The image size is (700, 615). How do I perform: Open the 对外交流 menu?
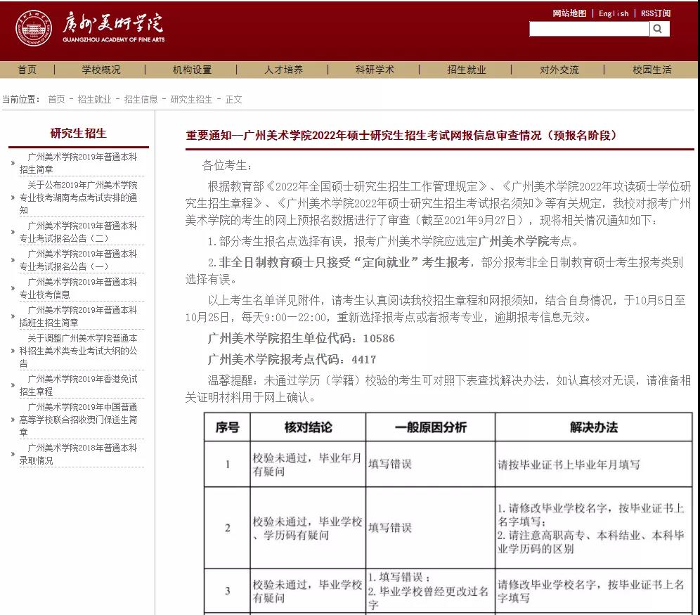[559, 70]
